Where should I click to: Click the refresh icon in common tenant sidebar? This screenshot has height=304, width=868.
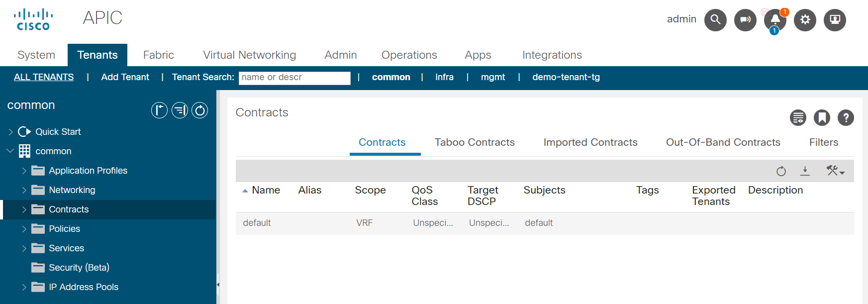point(200,110)
